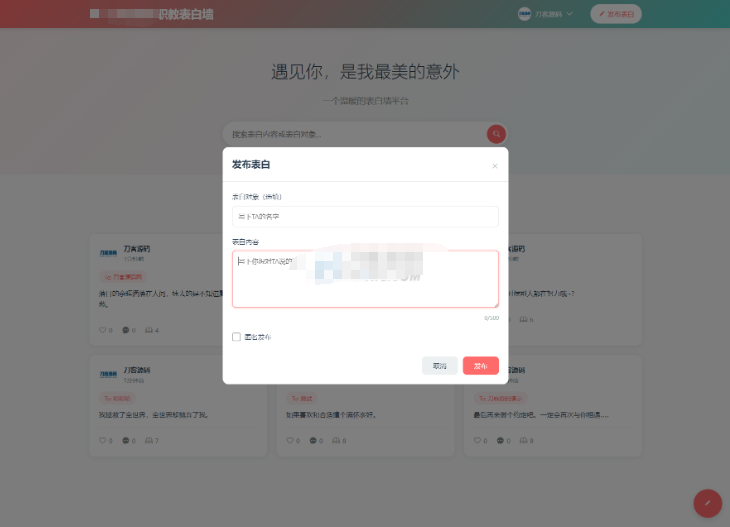This screenshot has height=527, width=730.
Task: Open comments on the card with 4 views
Action: pos(126,330)
